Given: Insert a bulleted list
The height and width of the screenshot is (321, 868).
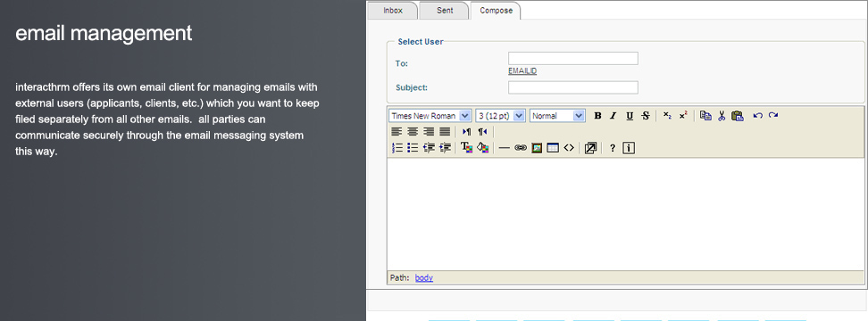Looking at the screenshot, I should (413, 148).
